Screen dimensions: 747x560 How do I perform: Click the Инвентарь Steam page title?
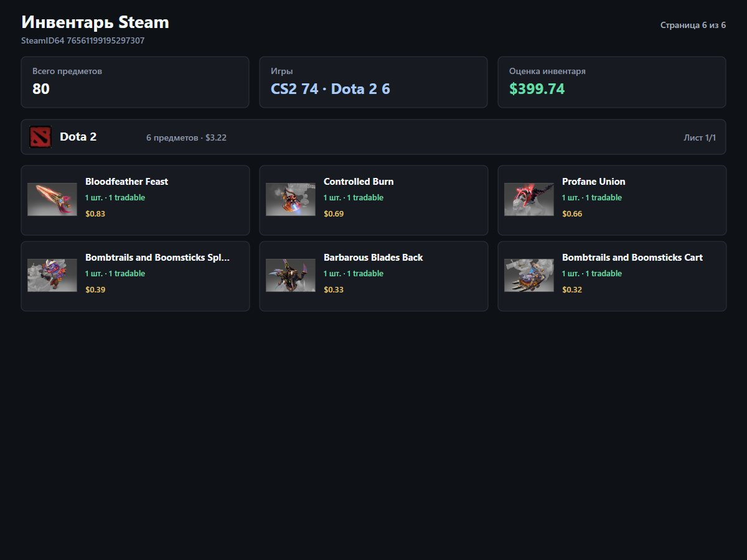(x=95, y=22)
